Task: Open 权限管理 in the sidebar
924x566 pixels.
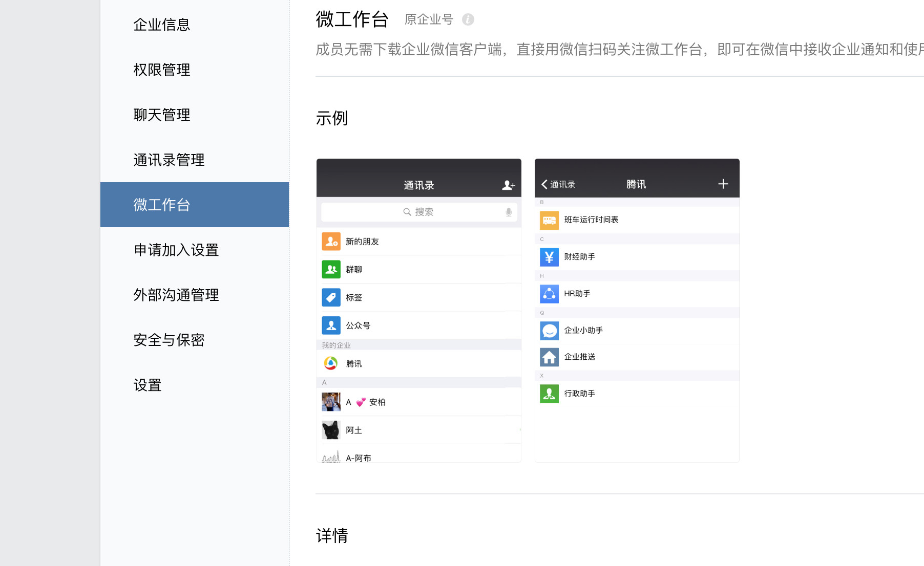Action: tap(195, 70)
